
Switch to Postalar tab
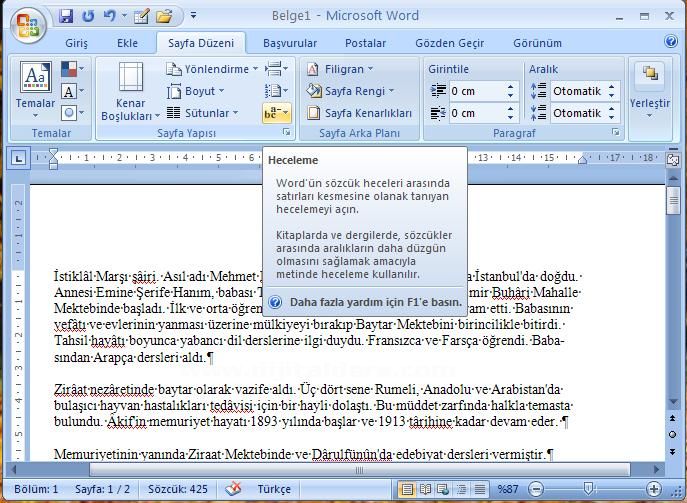365,43
